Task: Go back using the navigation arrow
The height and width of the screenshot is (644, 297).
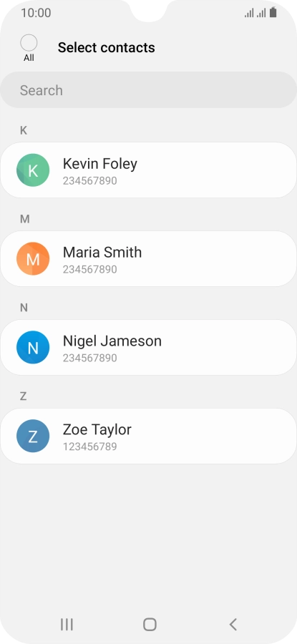Action: pyautogui.click(x=233, y=624)
